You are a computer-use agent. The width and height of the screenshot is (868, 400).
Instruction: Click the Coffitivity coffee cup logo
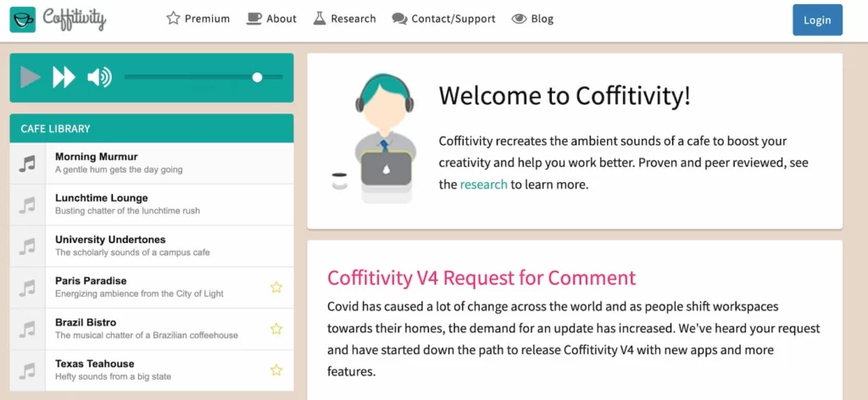point(23,19)
